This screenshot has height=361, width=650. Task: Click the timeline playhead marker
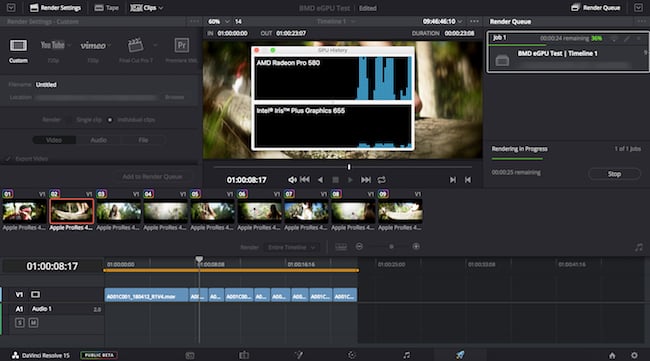pos(199,259)
